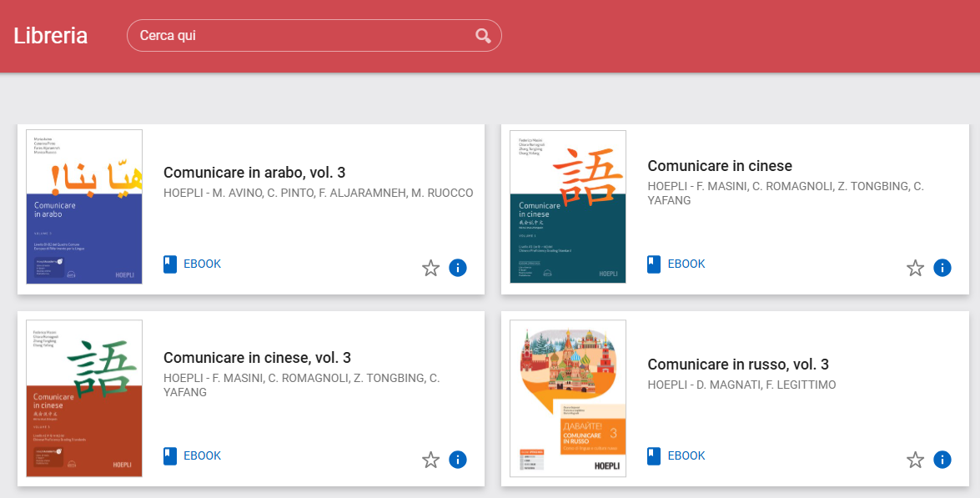Viewport: 980px width, 498px height.
Task: Open info for Comunicare in russo, vol. 3
Action: click(x=942, y=460)
